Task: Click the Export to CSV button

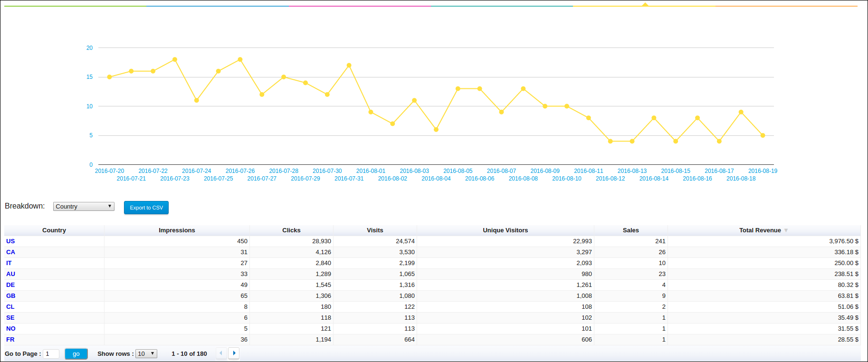Action: pyautogui.click(x=146, y=208)
